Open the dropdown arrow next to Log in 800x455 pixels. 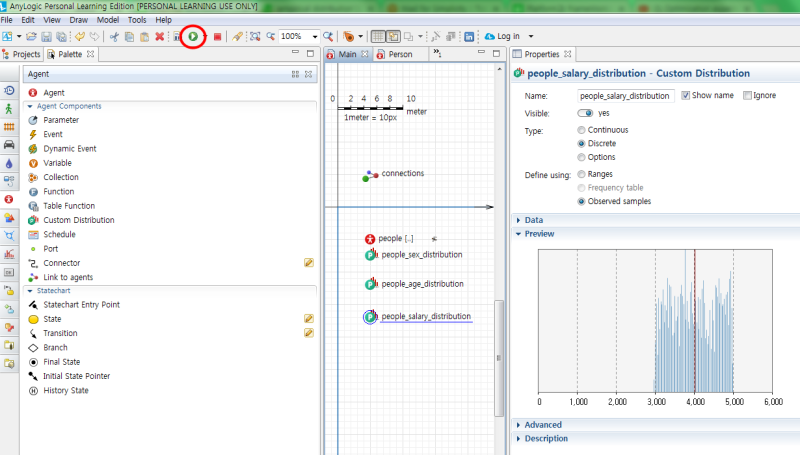(x=531, y=37)
